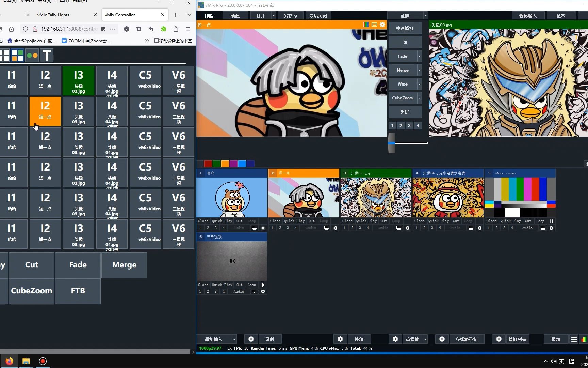588x368 pixels.
Task: Click the 最后关闭 menu button
Action: click(318, 16)
